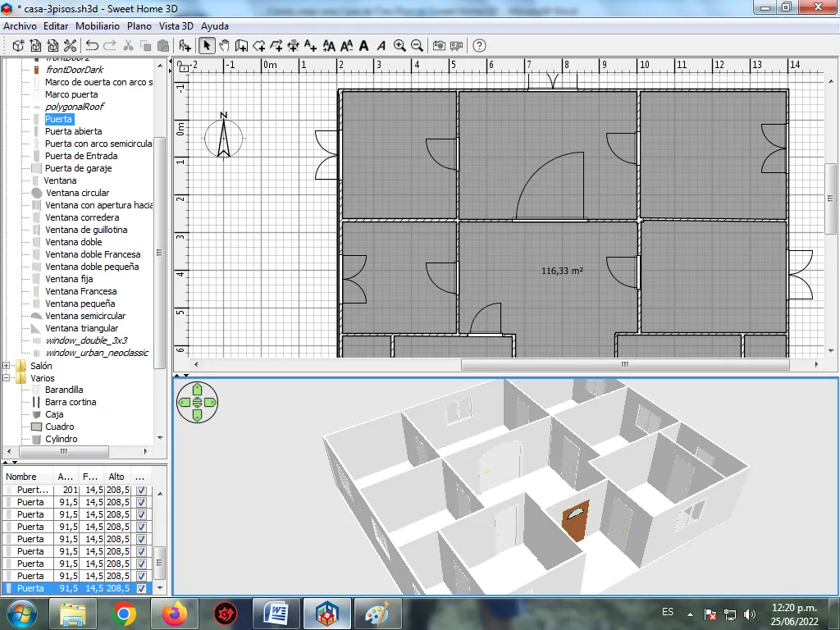Click the F… column header in furniture table

pyautogui.click(x=90, y=477)
